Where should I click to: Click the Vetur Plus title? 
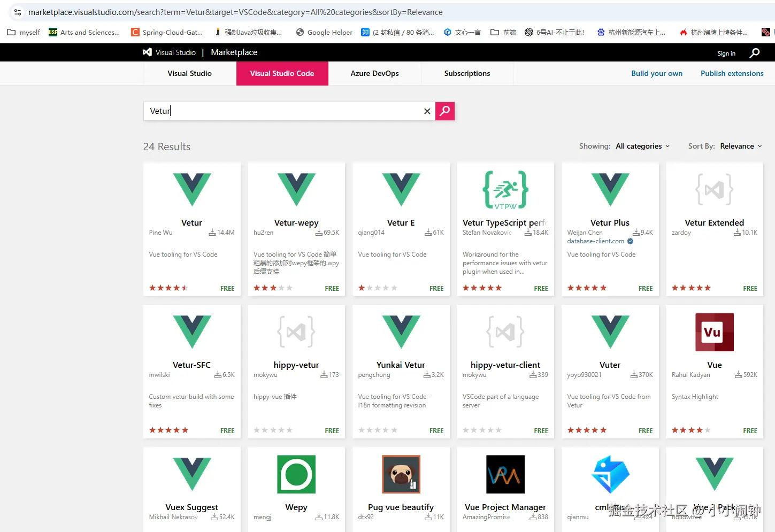[x=610, y=222]
